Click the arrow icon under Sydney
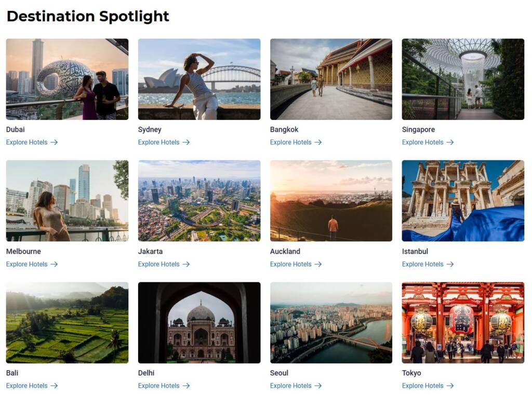The width and height of the screenshot is (532, 398). [186, 142]
